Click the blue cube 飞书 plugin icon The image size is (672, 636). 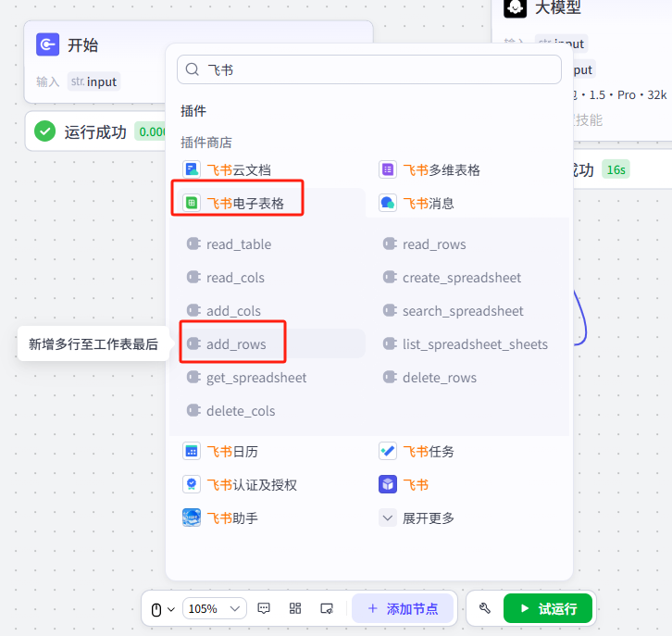(x=388, y=484)
